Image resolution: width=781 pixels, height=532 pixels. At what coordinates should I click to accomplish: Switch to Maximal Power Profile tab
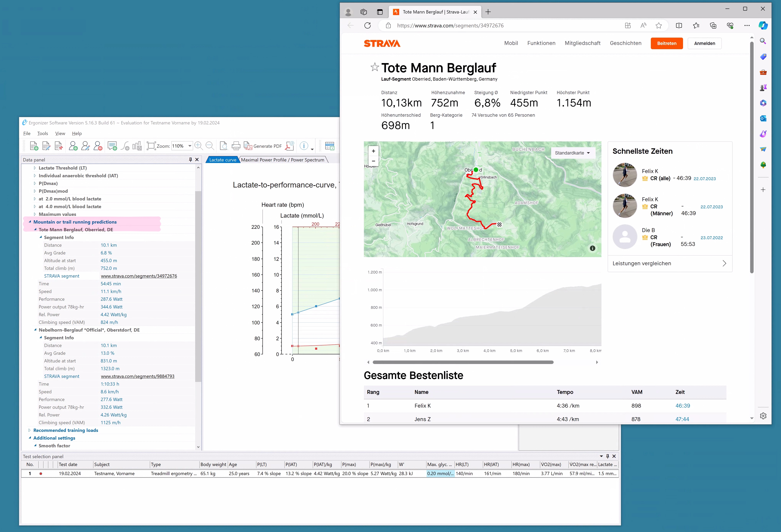[283, 160]
